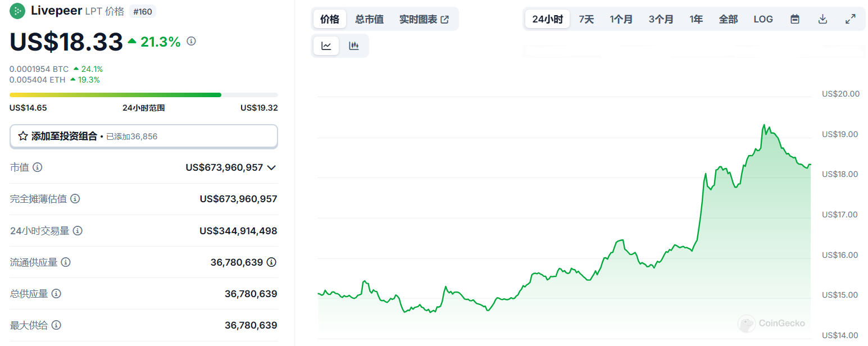This screenshot has height=346, width=868.
Task: Click the download chart data icon
Action: (822, 19)
